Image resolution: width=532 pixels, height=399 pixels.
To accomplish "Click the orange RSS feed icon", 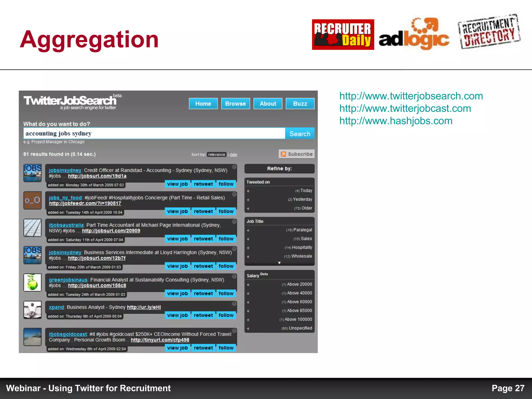I will tap(283, 154).
